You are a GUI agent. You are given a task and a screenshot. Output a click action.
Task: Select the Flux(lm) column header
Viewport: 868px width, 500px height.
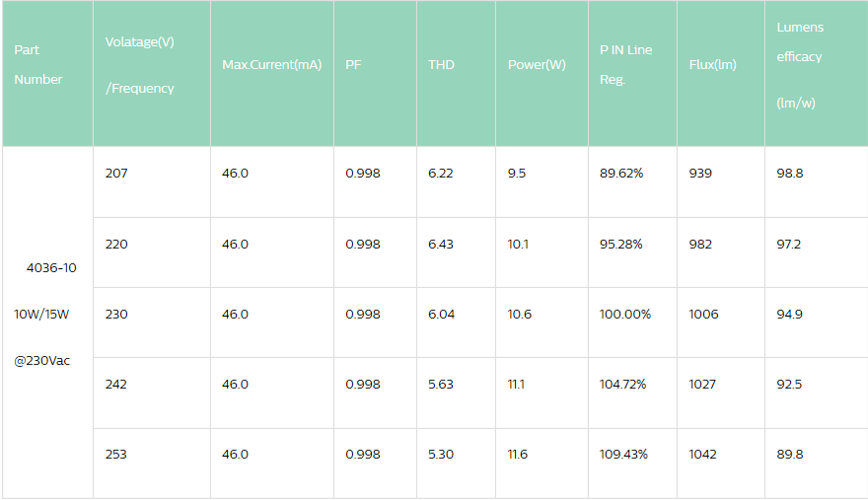click(x=712, y=65)
